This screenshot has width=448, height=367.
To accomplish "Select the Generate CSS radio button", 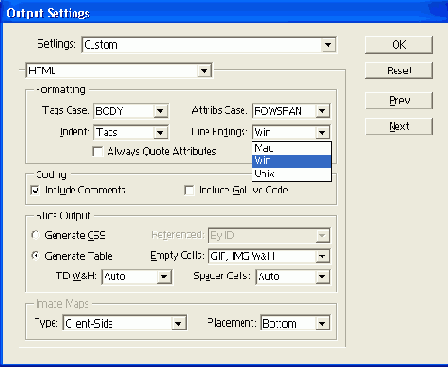I will [35, 235].
